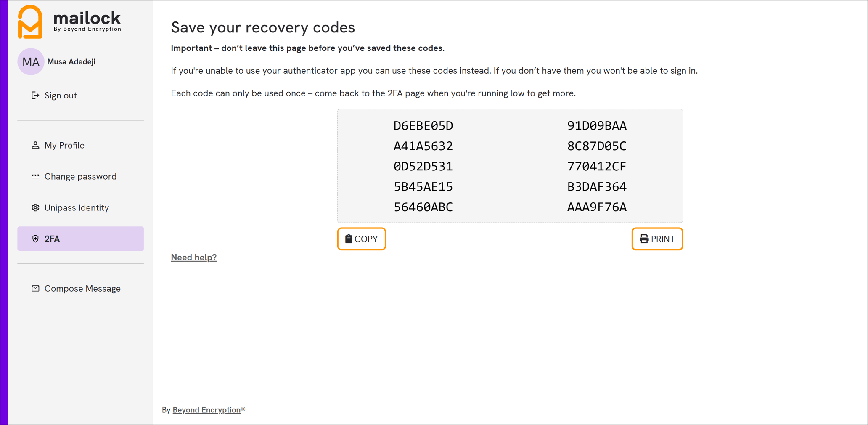Select the Change password key icon
Screen dimensions: 868x425
[35, 176]
